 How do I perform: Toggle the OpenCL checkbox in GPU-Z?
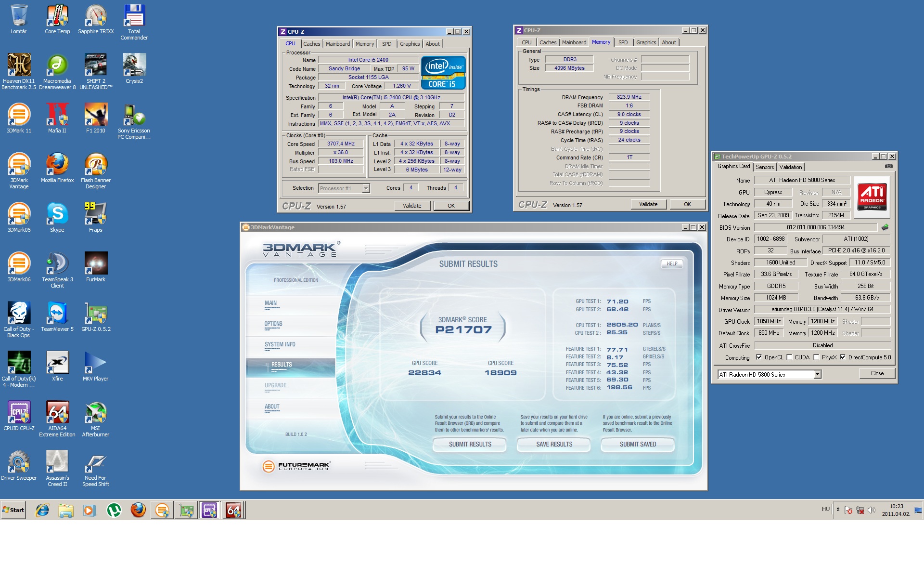click(x=759, y=357)
